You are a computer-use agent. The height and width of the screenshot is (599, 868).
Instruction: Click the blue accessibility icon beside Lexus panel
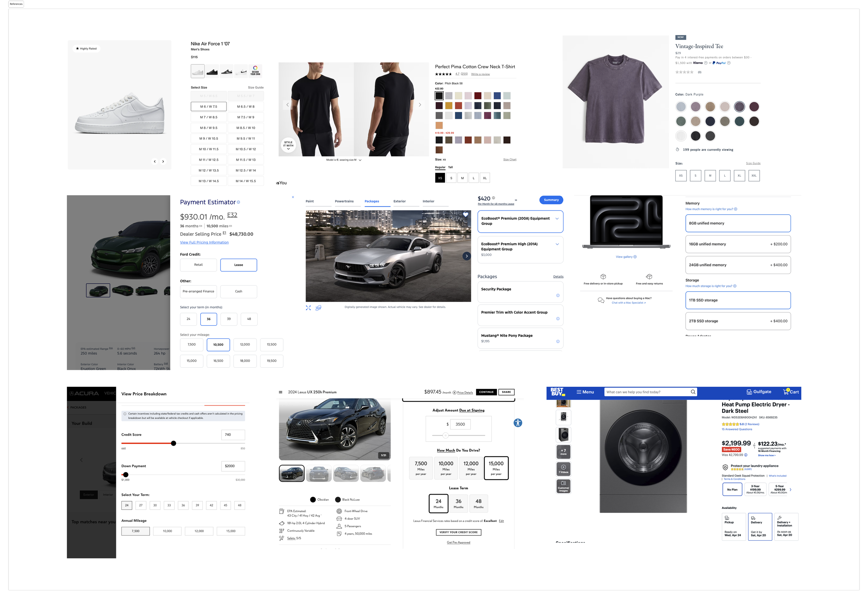click(518, 423)
